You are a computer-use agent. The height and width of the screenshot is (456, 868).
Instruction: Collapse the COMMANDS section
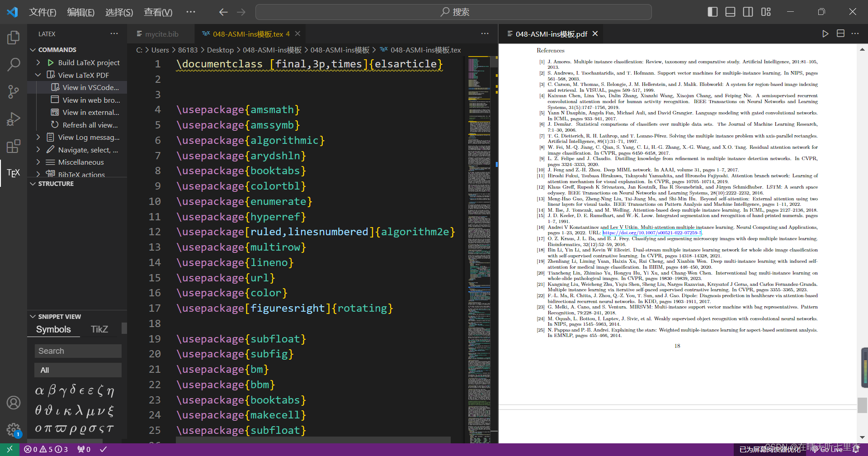[x=33, y=50]
